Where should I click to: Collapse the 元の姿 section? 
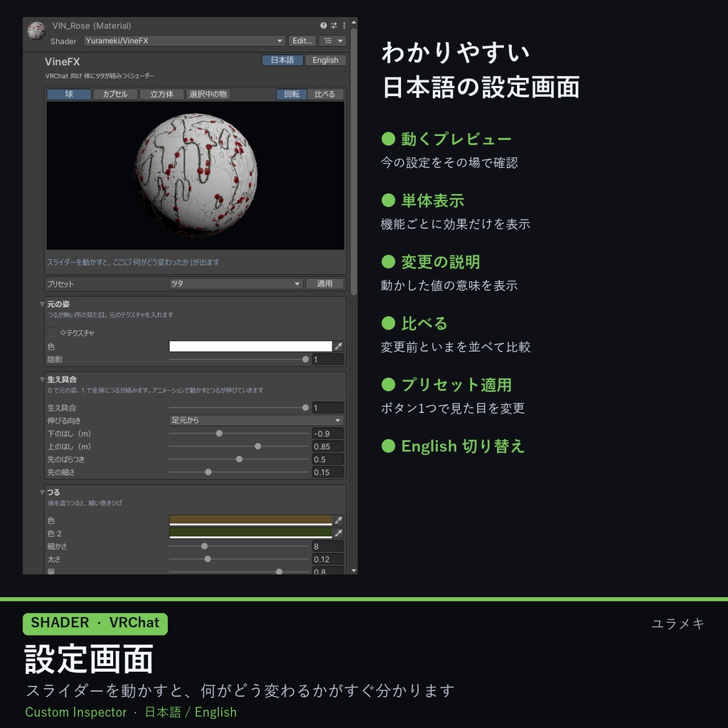click(42, 304)
